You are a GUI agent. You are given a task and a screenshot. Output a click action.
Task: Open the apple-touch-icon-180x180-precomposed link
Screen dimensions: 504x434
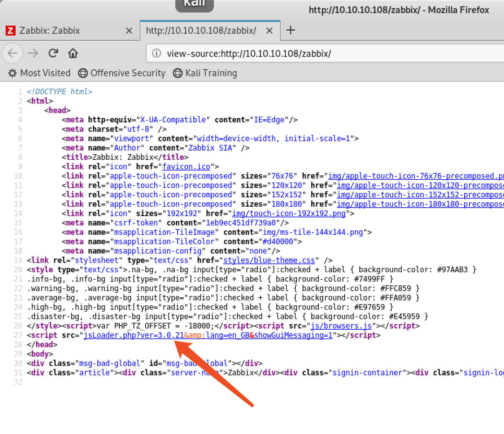[x=420, y=204]
